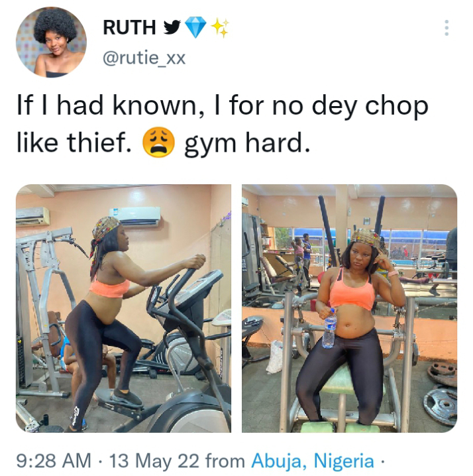
Task: Click the Abuja, Nigeria location link
Action: coord(313,461)
